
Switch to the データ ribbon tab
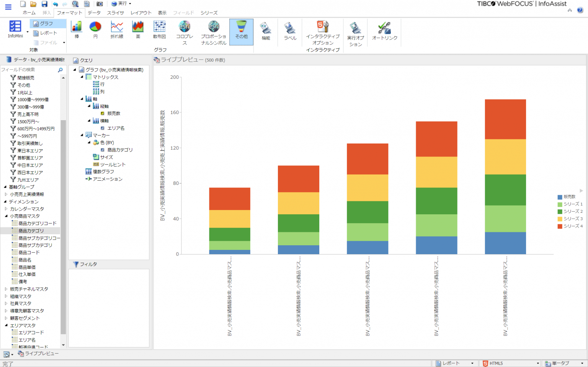click(94, 13)
